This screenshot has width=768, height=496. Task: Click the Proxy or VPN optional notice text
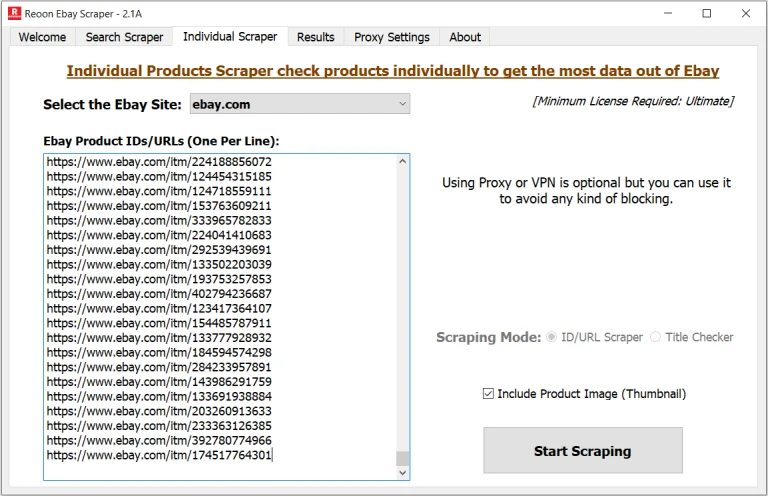[586, 190]
